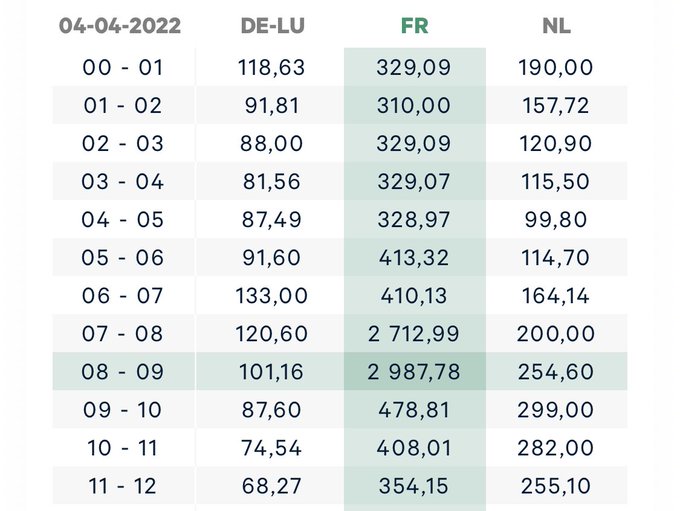Select the FR column header
This screenshot has height=511, width=680.
point(414,26)
